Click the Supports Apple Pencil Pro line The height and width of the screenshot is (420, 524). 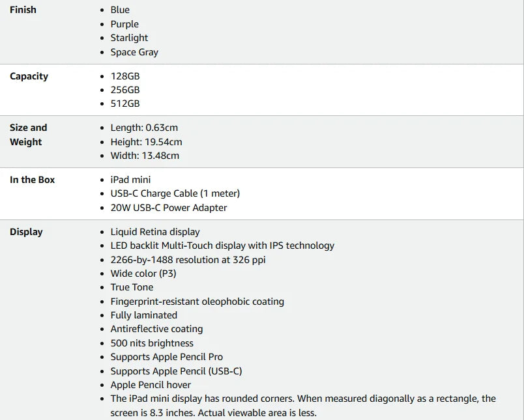[166, 357]
